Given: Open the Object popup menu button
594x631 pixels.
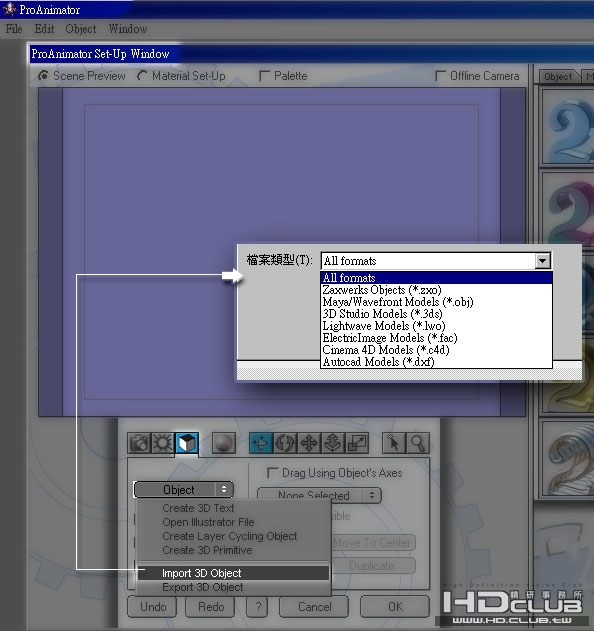Looking at the screenshot, I should 184,489.
